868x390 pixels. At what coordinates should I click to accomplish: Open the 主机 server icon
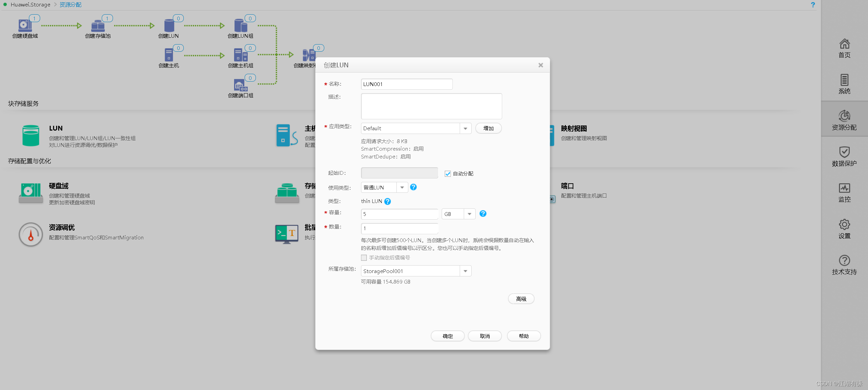point(287,135)
